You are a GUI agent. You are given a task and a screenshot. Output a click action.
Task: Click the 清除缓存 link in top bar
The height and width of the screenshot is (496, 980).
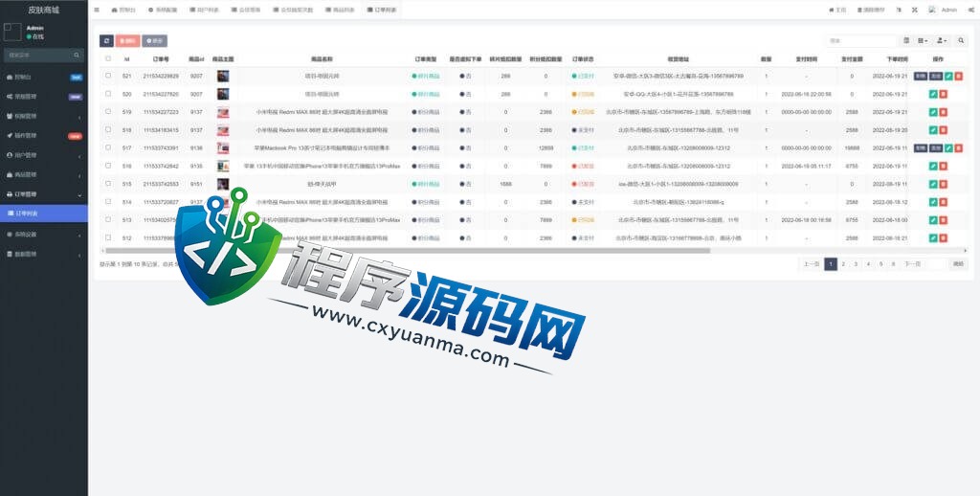[871, 10]
